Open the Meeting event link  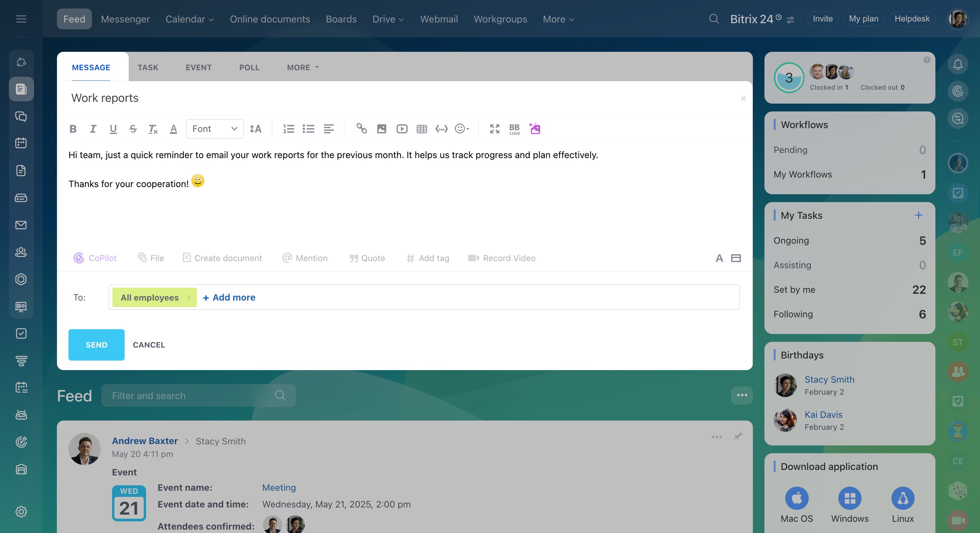[x=279, y=488]
